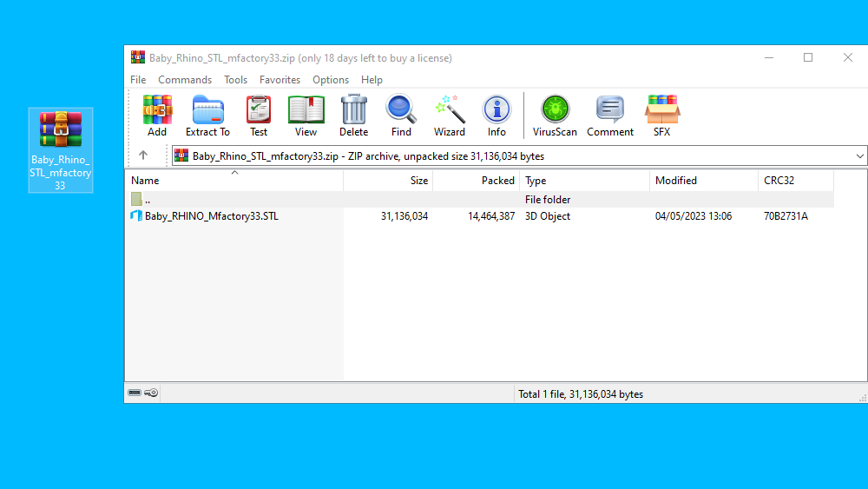The image size is (868, 489).
Task: Sort files by the CRC32 column
Action: tap(796, 181)
